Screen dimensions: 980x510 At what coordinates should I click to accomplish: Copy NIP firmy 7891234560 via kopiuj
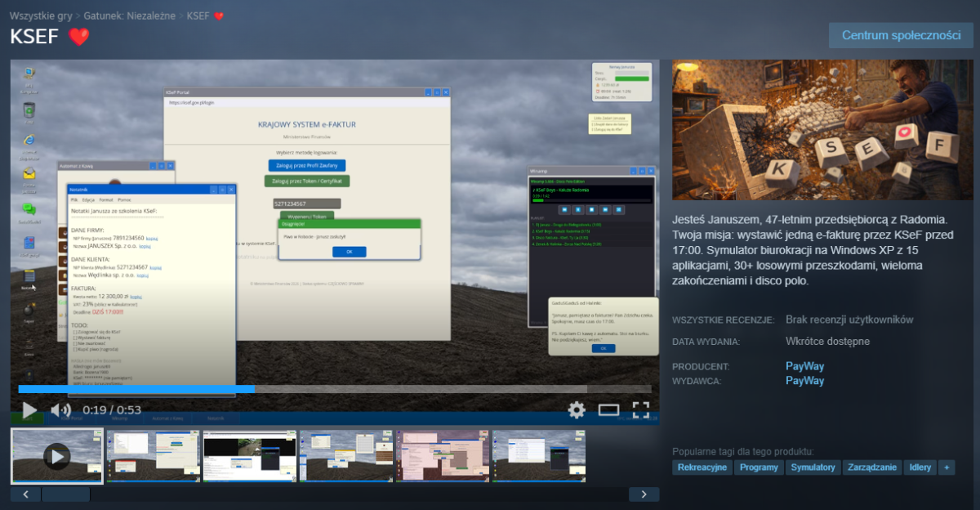(x=152, y=239)
